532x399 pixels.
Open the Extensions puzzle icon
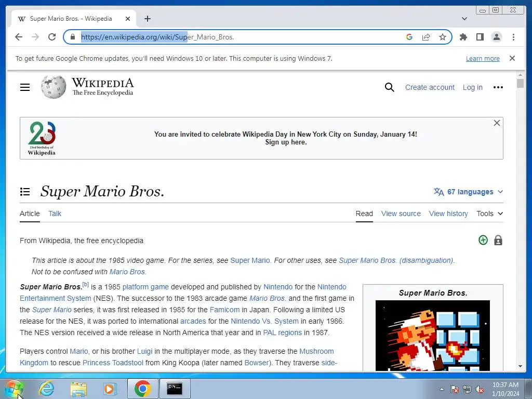[463, 37]
